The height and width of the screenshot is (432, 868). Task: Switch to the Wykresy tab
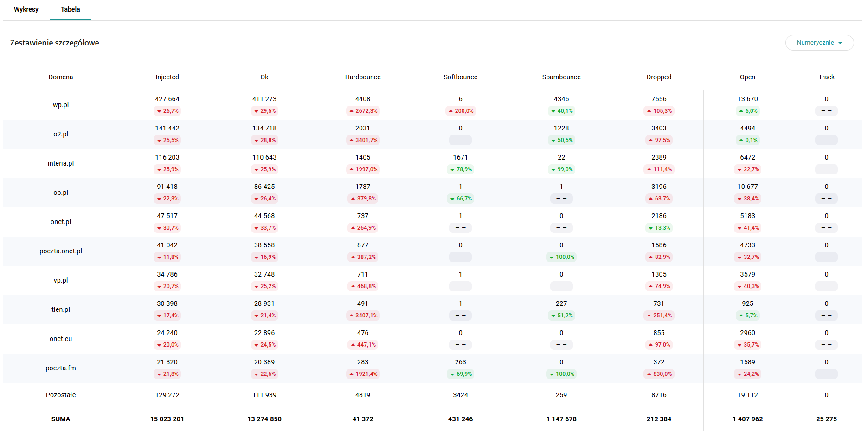pos(26,9)
